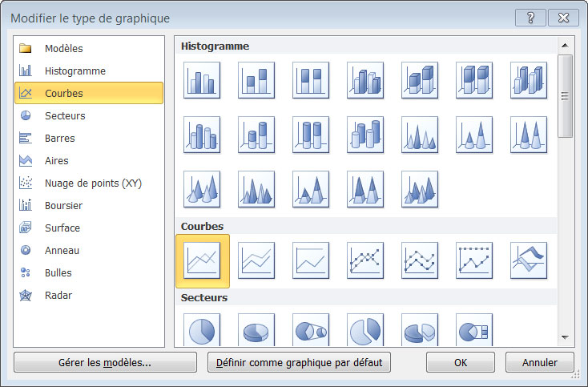Select line with markers chart icon
The image size is (588, 387).
coord(365,260)
